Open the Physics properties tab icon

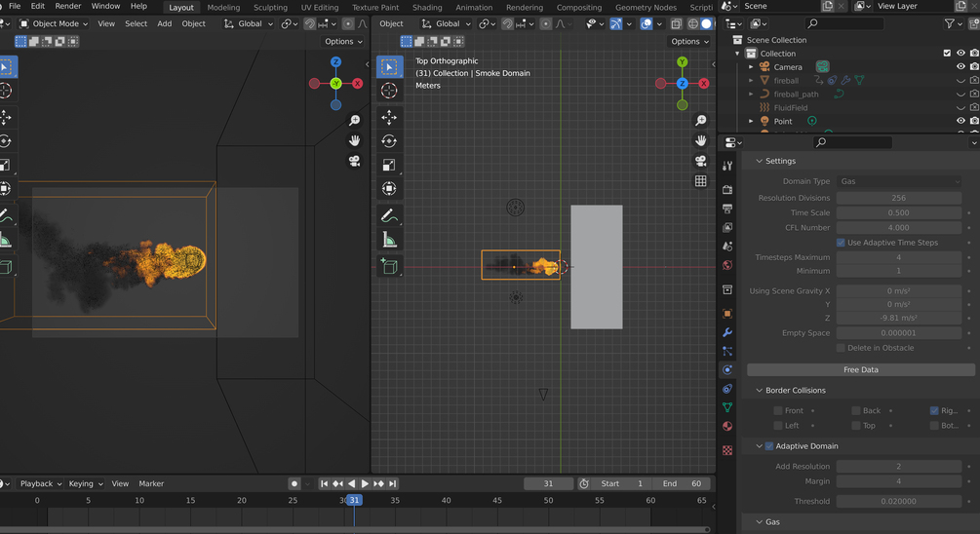[x=727, y=370]
